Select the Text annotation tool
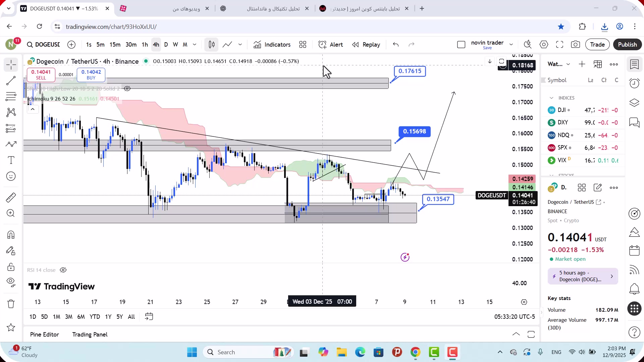 tap(11, 160)
